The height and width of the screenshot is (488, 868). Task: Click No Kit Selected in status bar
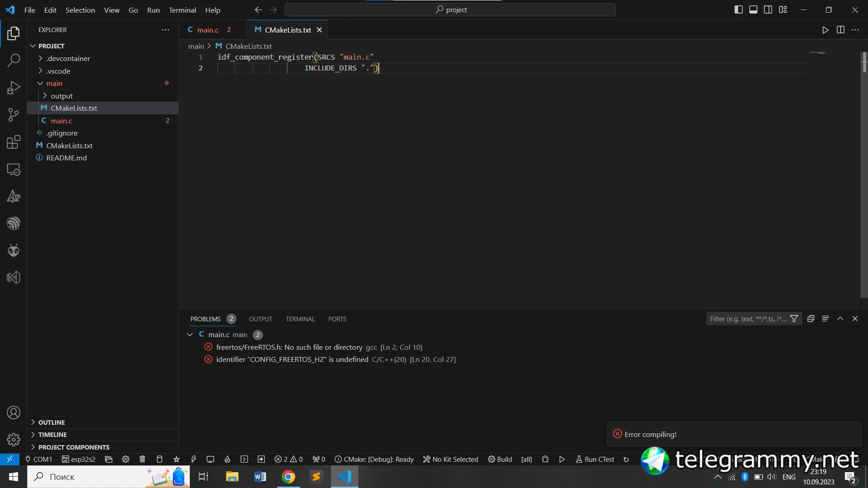point(451,459)
